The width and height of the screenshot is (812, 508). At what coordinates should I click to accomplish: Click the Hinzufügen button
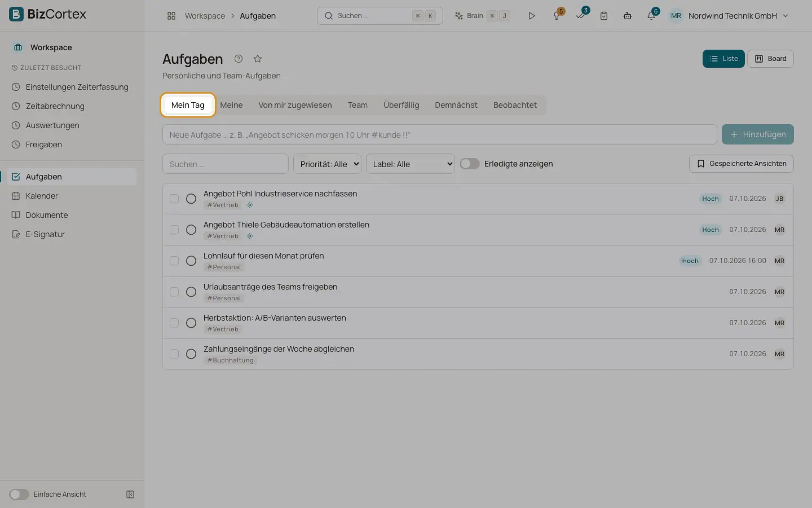(758, 134)
